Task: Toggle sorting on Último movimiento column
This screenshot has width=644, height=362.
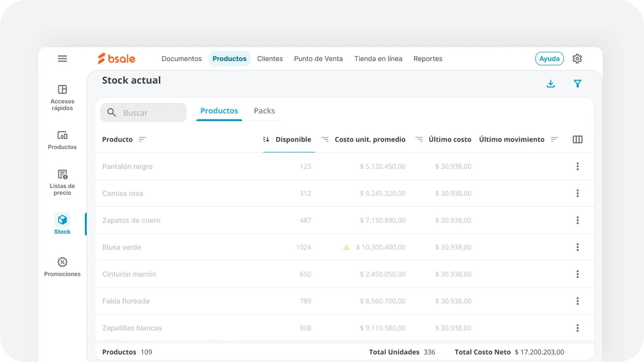Action: click(x=555, y=139)
